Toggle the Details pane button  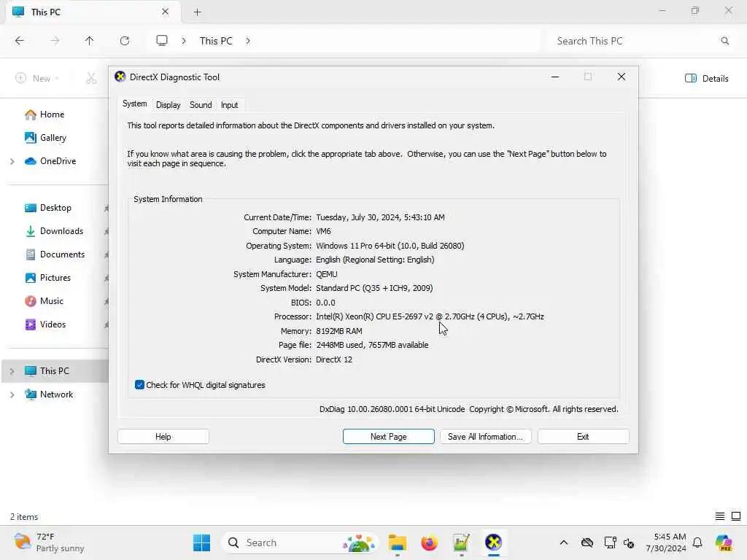point(706,79)
